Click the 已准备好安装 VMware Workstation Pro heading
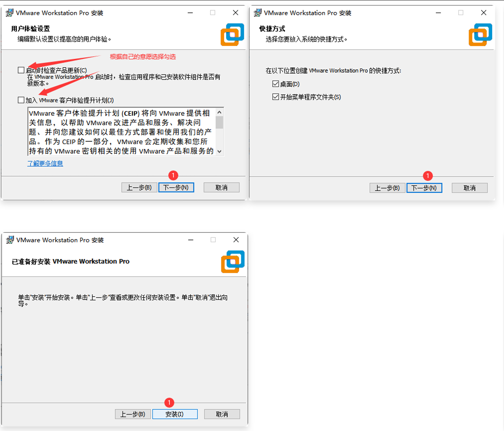This screenshot has height=431, width=504. [71, 261]
